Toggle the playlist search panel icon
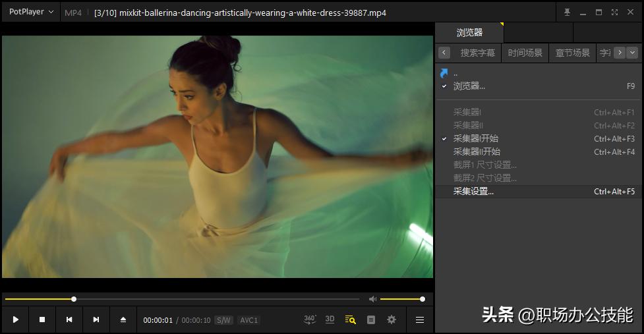 [x=350, y=320]
